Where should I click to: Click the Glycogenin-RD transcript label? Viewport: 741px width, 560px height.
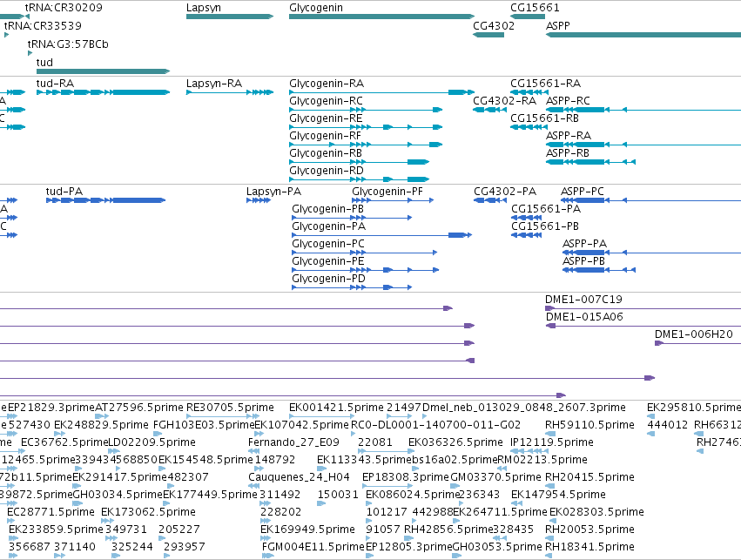327,170
